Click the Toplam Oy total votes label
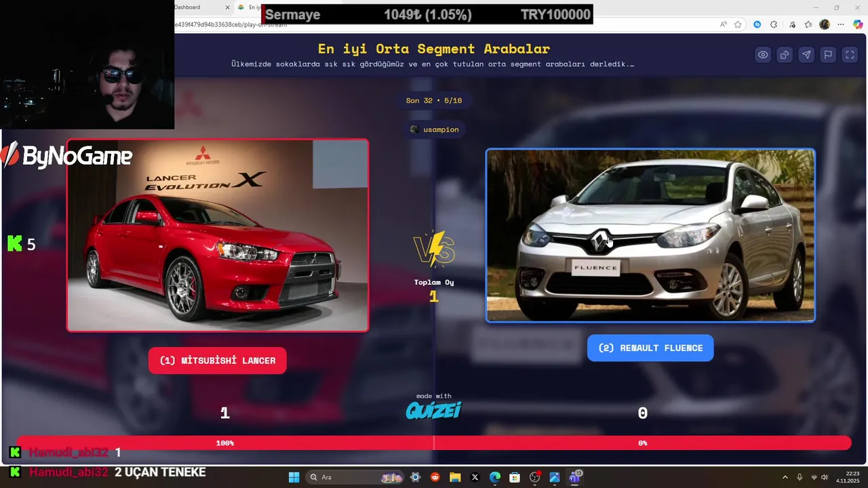 [x=434, y=282]
